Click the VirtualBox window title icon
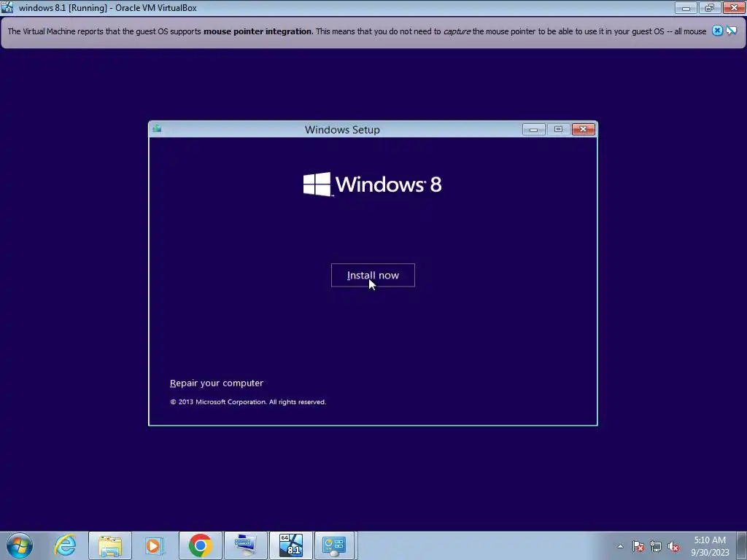 click(7, 7)
